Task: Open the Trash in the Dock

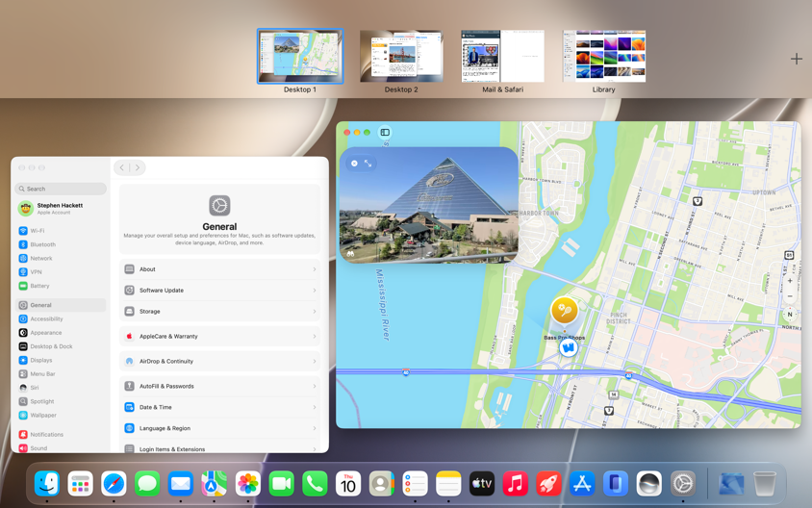Action: click(x=764, y=484)
